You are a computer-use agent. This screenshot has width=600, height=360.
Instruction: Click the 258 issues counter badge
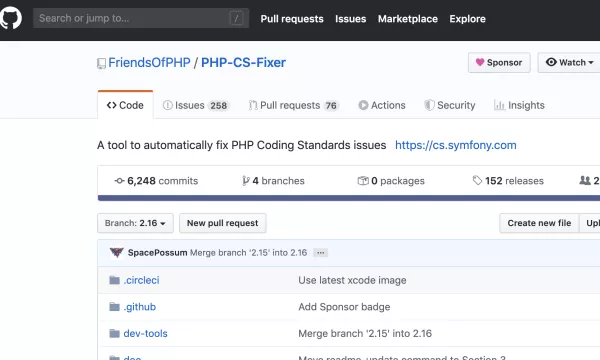click(x=218, y=106)
